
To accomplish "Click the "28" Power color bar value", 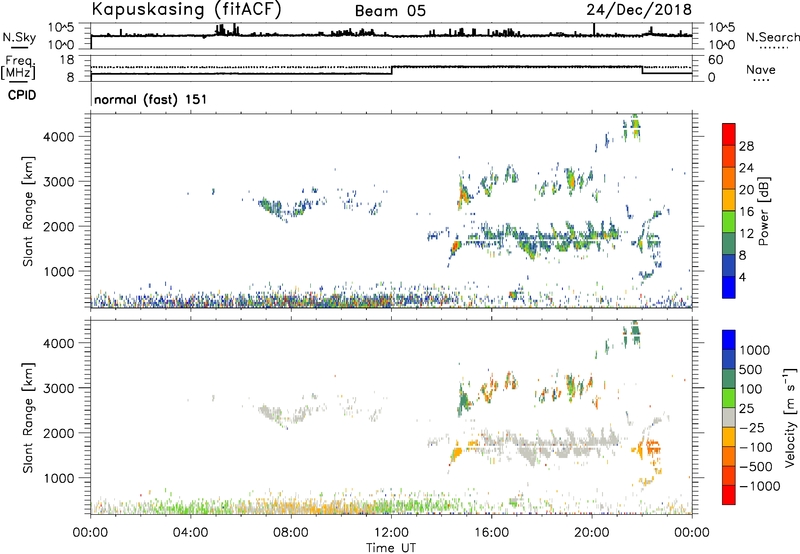I will click(746, 146).
